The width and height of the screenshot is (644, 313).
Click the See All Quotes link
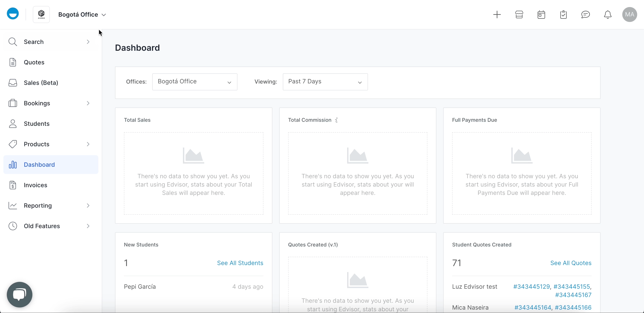(571, 263)
